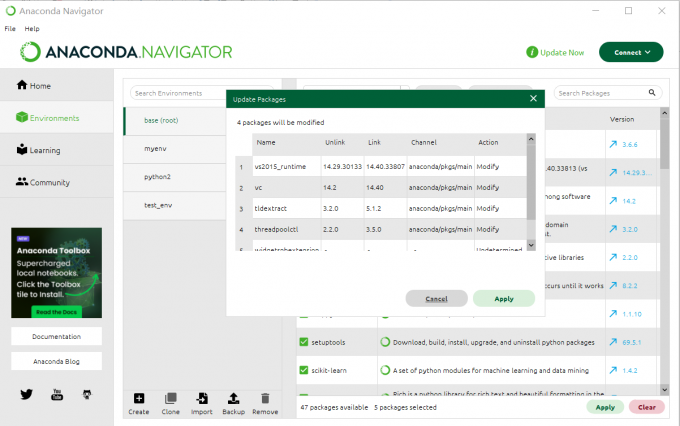Click upgrade arrow next to version 1.1.10

coord(613,314)
